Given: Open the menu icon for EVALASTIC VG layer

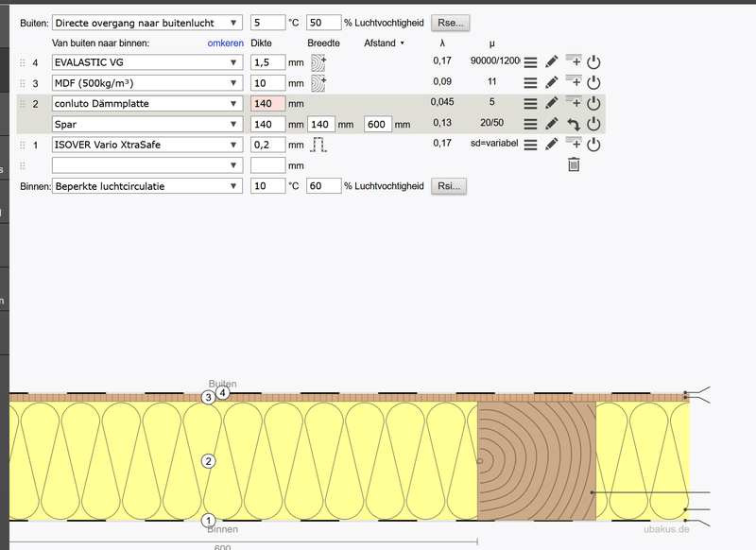Looking at the screenshot, I should (530, 62).
